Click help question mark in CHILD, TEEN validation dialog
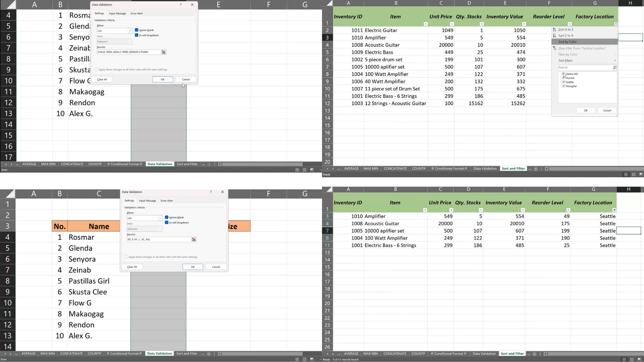644x362 pixels. [x=181, y=5]
